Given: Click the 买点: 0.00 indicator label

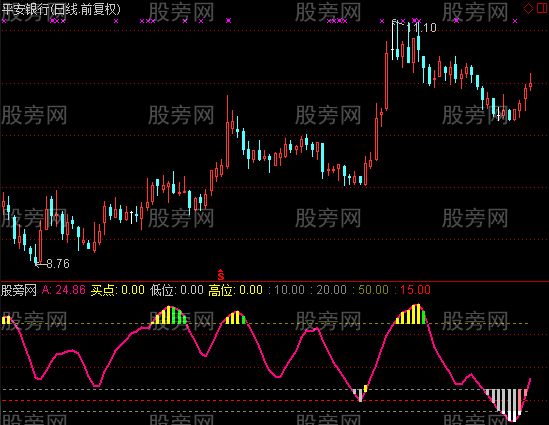Looking at the screenshot, I should (x=118, y=290).
